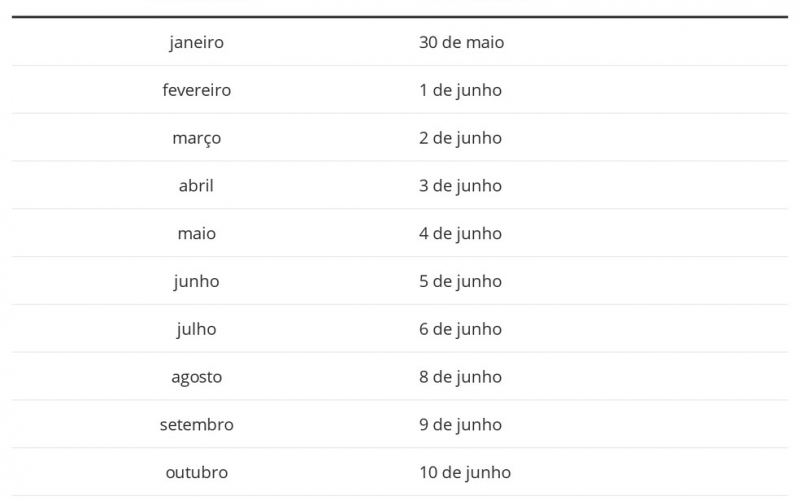Select the "3 de junho" date
The image size is (800, 500).
[x=460, y=185]
